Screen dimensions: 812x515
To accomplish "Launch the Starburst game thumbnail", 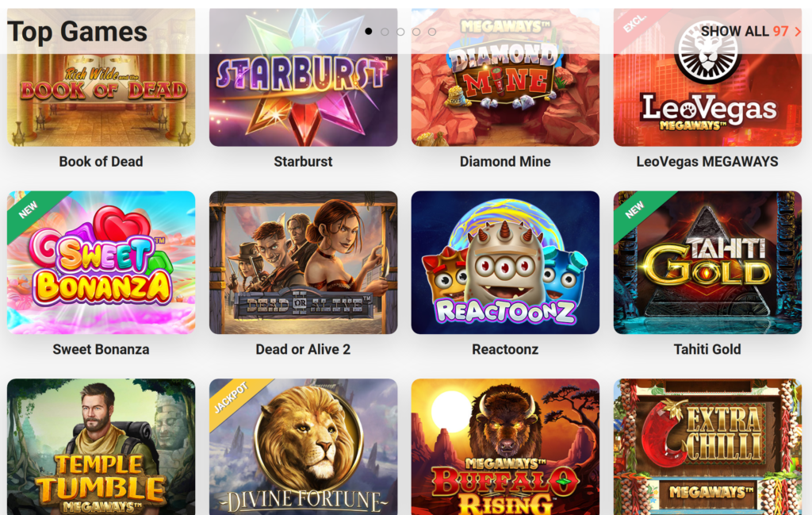I will tap(303, 77).
